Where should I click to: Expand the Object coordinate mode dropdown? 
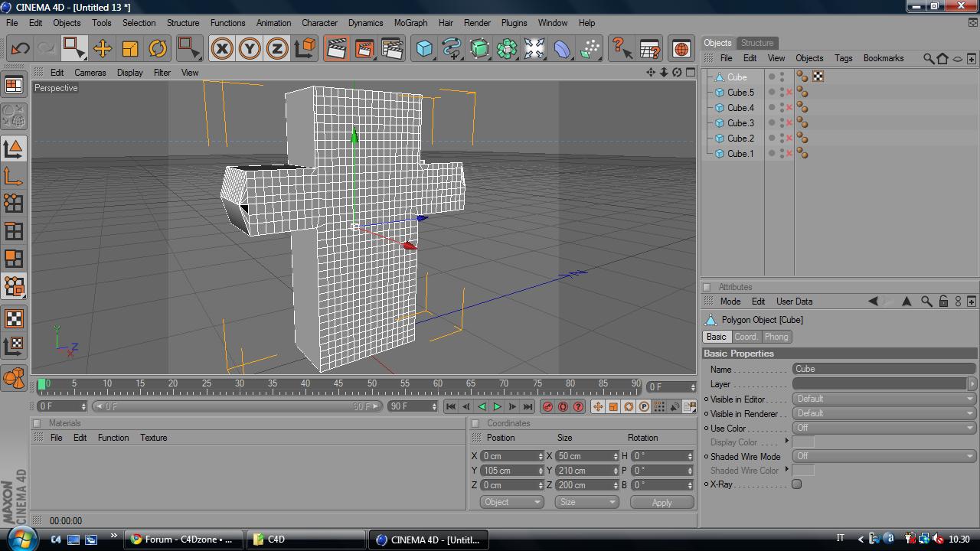pyautogui.click(x=511, y=502)
